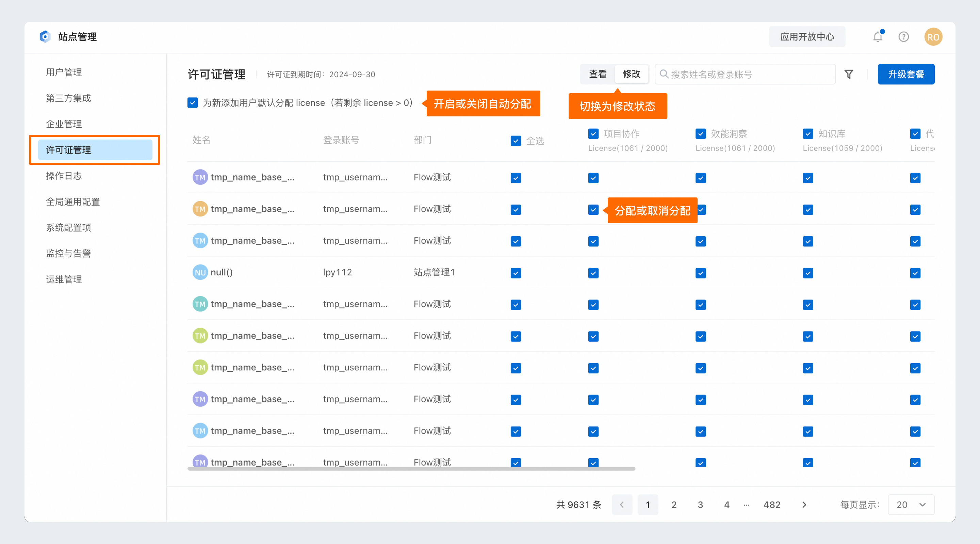The height and width of the screenshot is (544, 980).
Task: Click the horizontal table scrollbar
Action: (x=411, y=469)
